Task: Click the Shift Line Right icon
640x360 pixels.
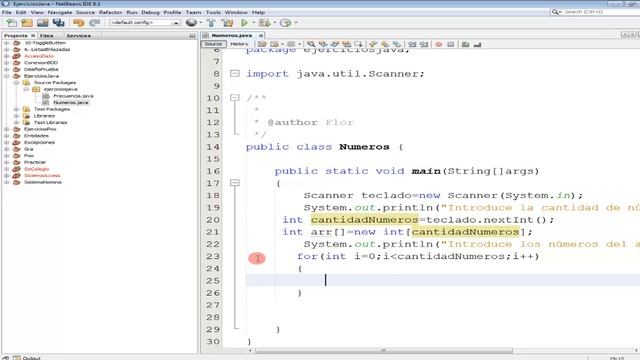Action: 424,44
